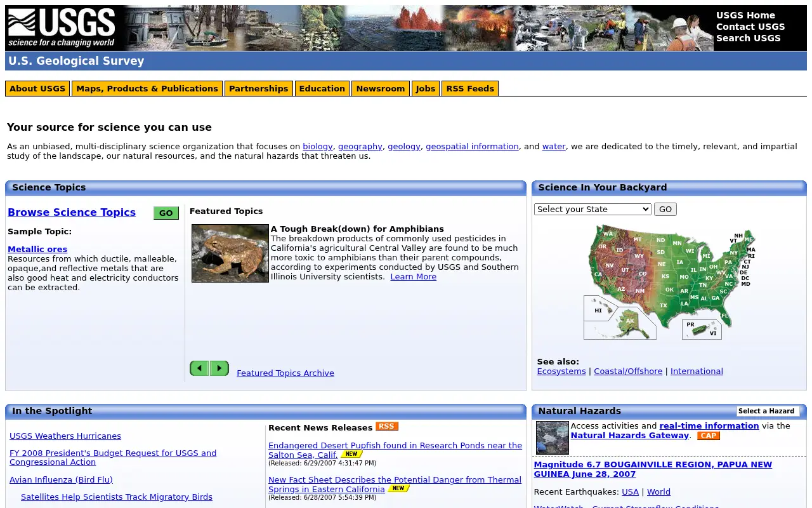This screenshot has width=812, height=508.
Task: Open the Natural Hazards Gateway link
Action: (630, 435)
